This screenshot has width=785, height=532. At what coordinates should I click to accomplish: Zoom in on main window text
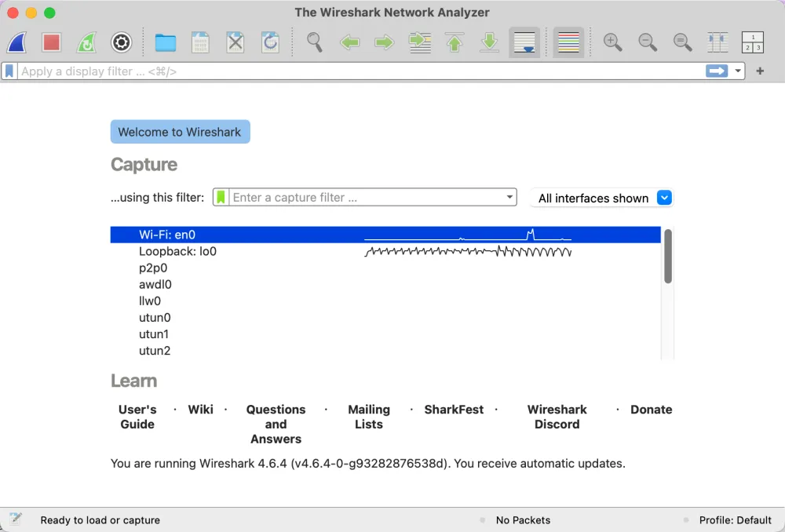pos(612,42)
